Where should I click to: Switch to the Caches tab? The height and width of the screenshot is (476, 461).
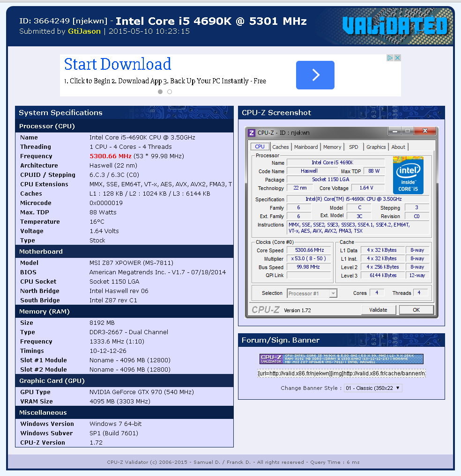(280, 147)
